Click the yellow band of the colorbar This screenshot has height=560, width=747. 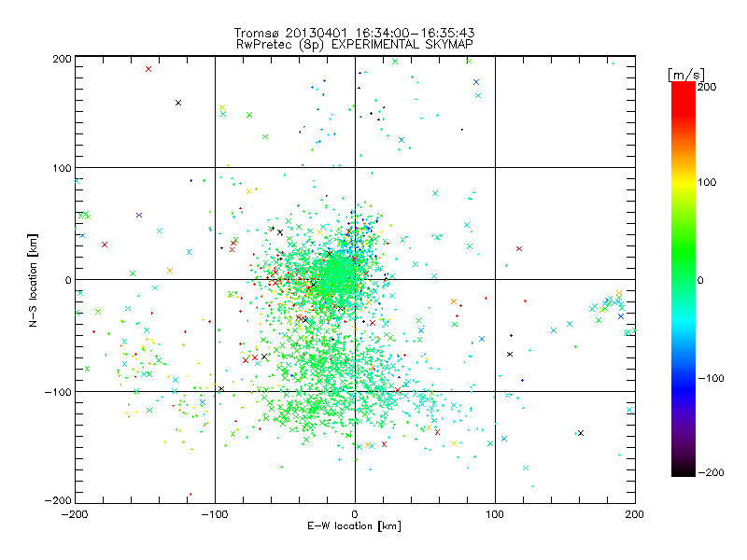[684, 182]
